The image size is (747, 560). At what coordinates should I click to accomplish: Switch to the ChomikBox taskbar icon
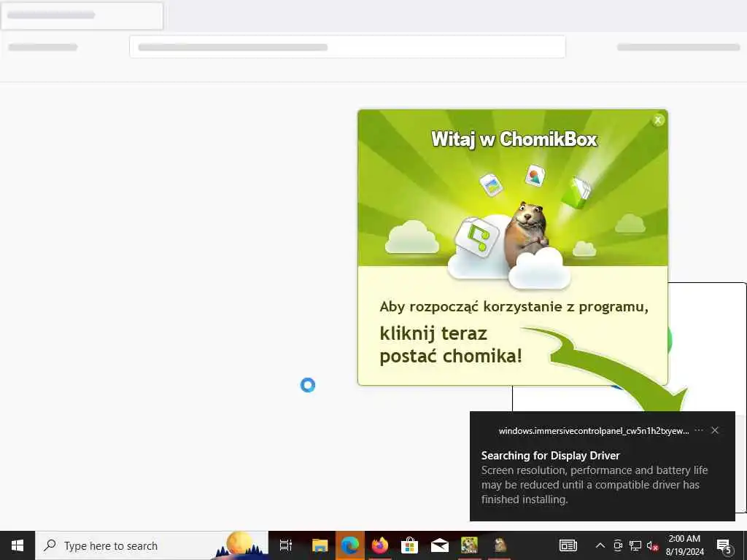point(469,545)
